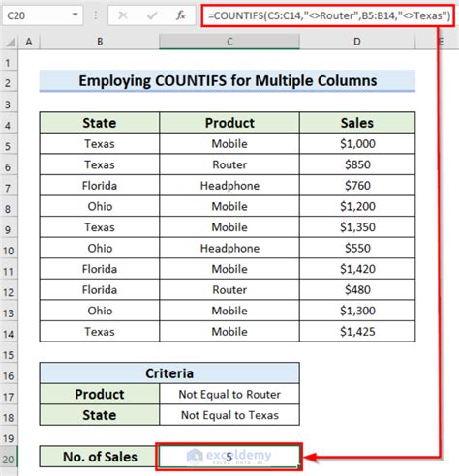Open the Name Box dropdown arrow
The width and height of the screenshot is (459, 476).
(75, 15)
